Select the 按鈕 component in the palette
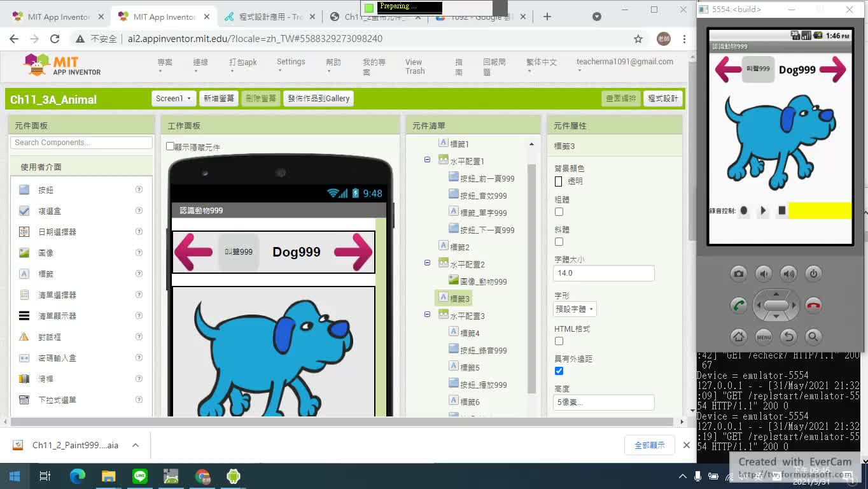 tap(46, 190)
